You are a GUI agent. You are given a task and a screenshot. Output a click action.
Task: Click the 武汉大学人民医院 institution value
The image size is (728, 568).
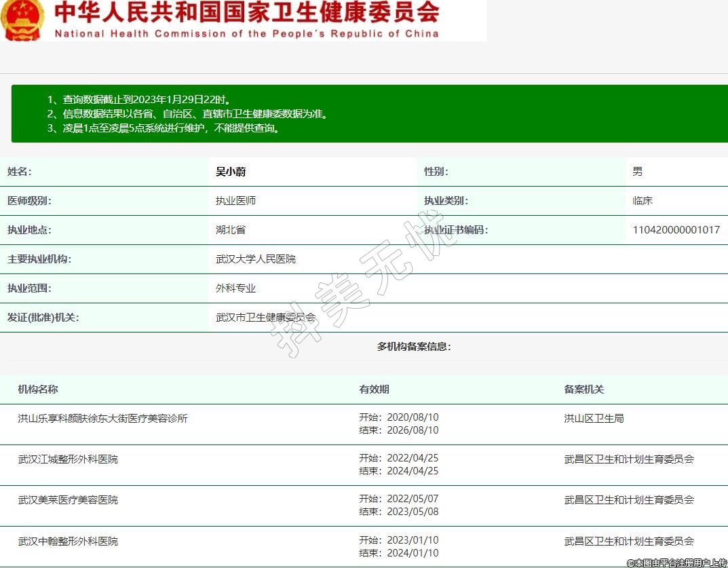256,259
